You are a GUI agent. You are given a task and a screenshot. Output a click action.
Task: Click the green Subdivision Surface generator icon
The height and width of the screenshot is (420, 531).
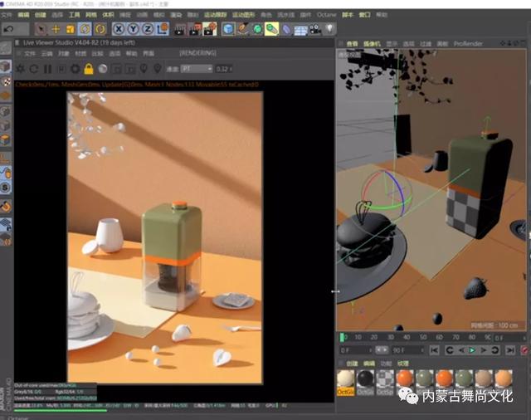[257, 29]
